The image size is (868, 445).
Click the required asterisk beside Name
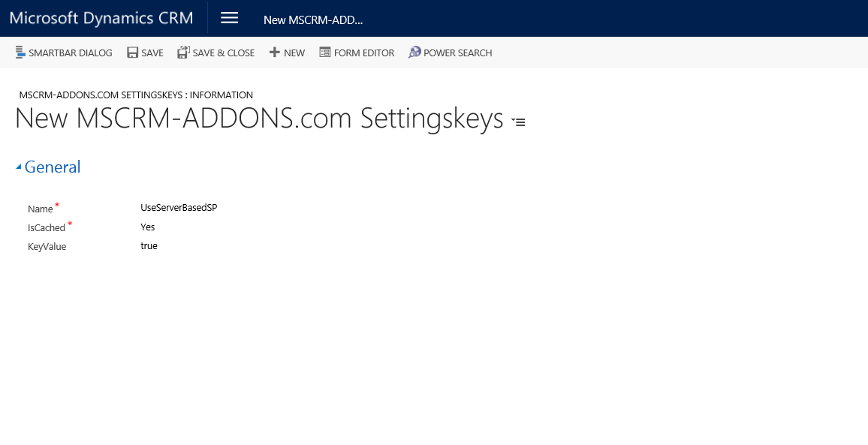(56, 205)
